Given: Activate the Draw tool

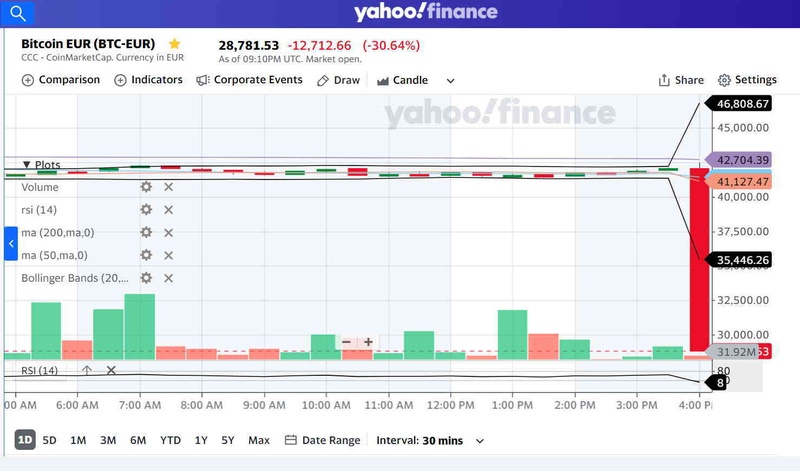Looking at the screenshot, I should [x=338, y=81].
